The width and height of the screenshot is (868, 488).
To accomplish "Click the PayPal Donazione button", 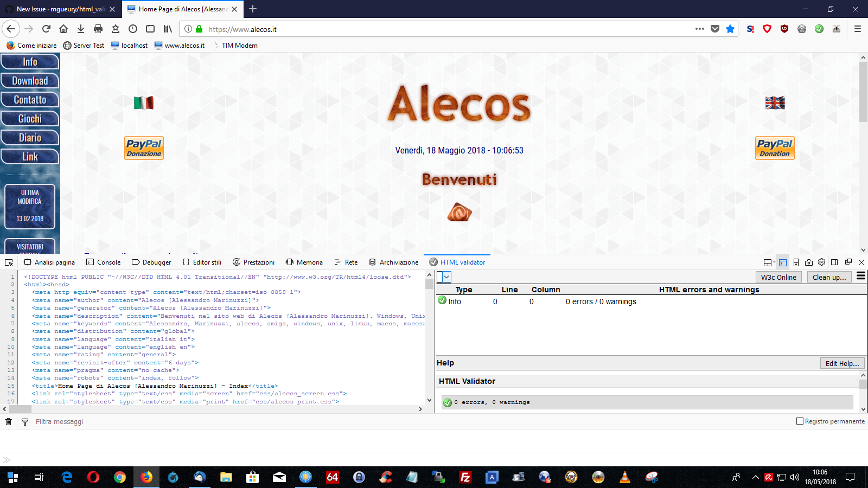I will pyautogui.click(x=144, y=148).
